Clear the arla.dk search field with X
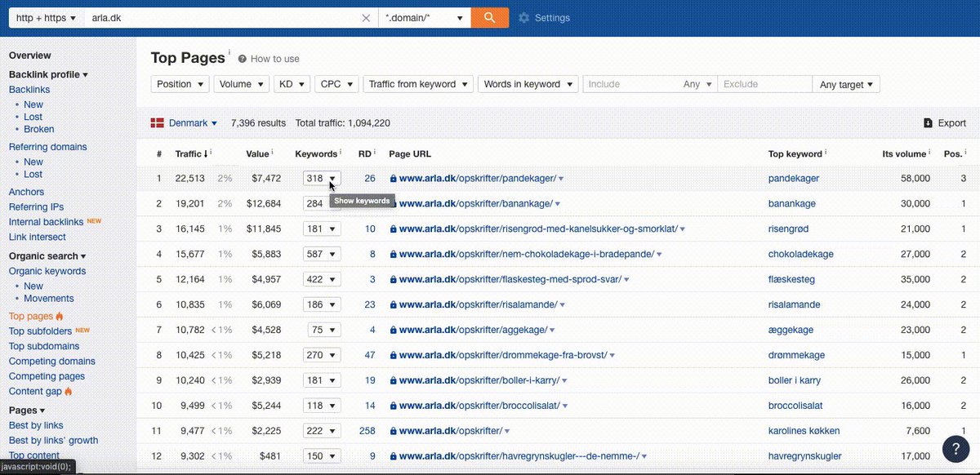The width and height of the screenshot is (980, 475). [367, 18]
